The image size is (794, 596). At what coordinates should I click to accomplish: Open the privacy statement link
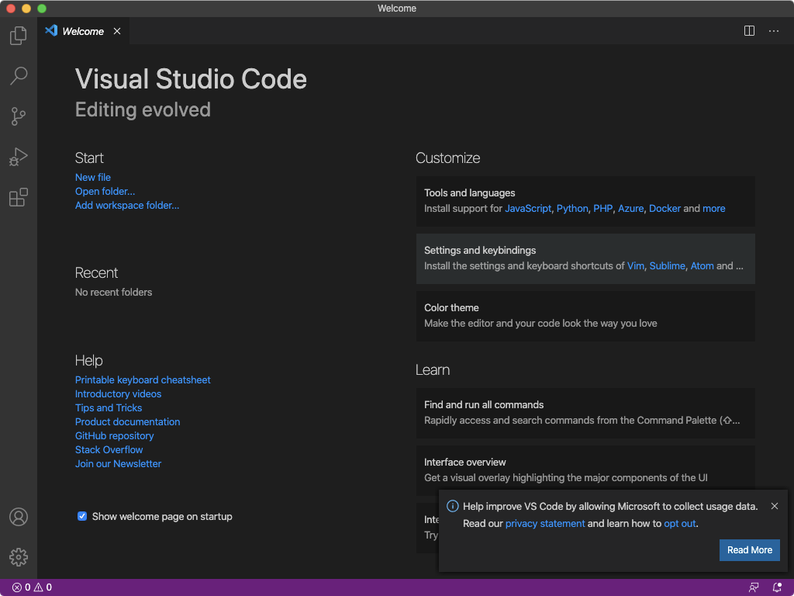coord(544,523)
